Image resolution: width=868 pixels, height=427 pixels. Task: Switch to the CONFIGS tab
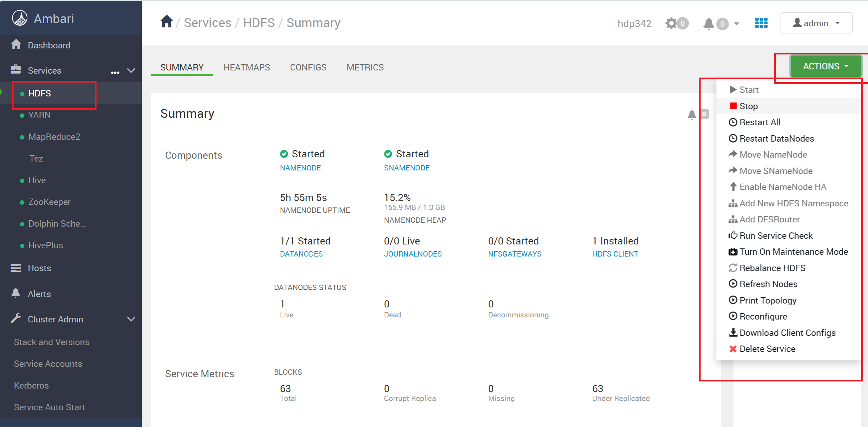(308, 67)
